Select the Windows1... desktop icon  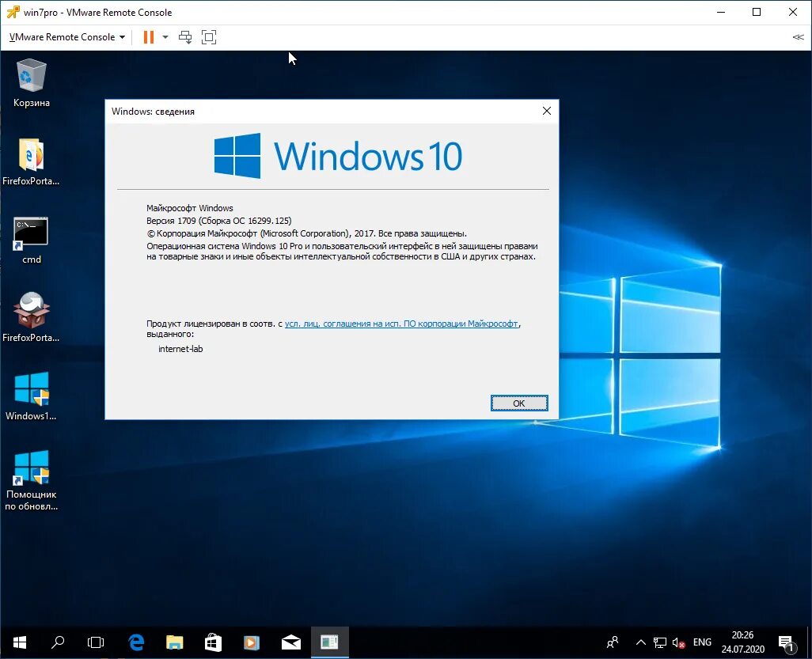pos(31,396)
